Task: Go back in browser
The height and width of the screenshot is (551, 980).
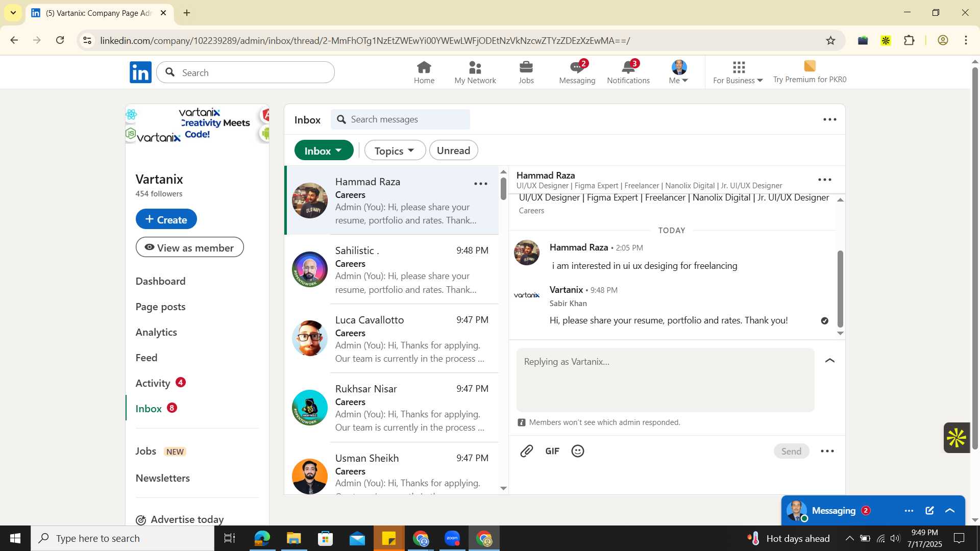Action: (x=14, y=40)
